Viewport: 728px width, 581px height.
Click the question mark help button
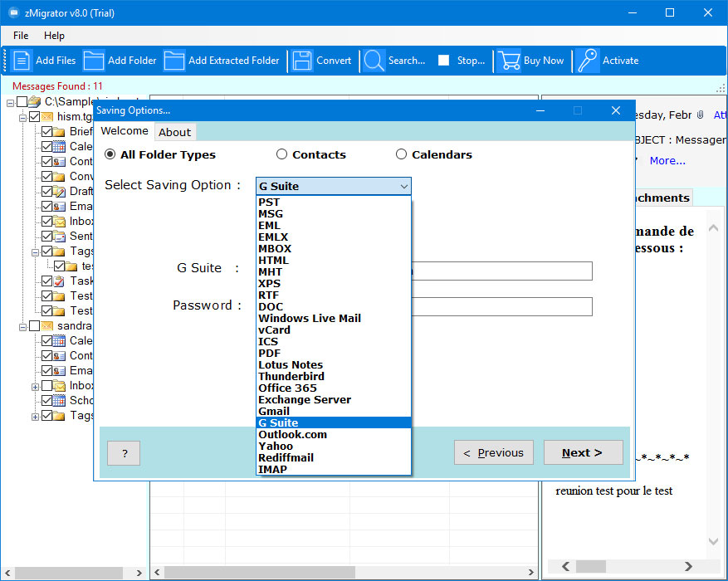coord(124,453)
